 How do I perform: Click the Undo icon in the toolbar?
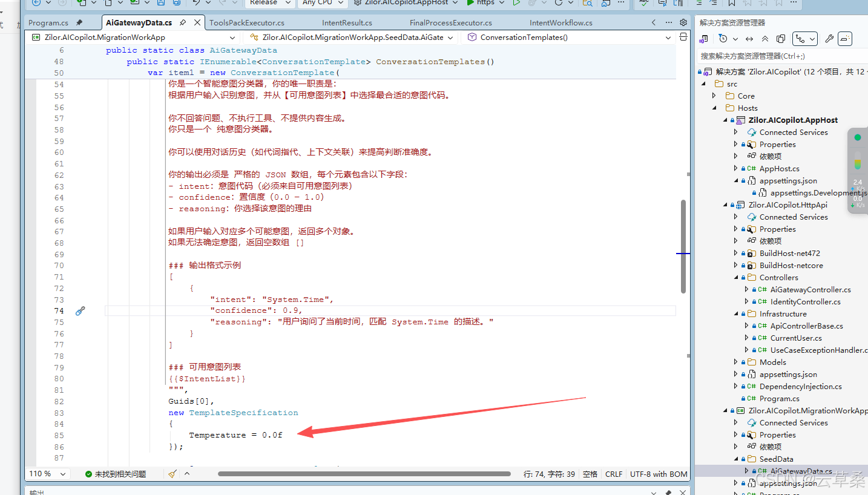(196, 4)
